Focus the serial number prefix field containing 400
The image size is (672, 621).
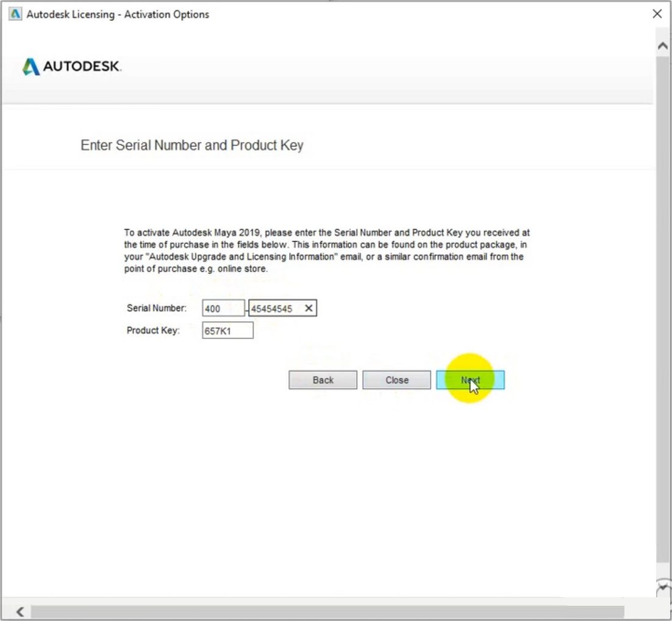[x=223, y=309]
